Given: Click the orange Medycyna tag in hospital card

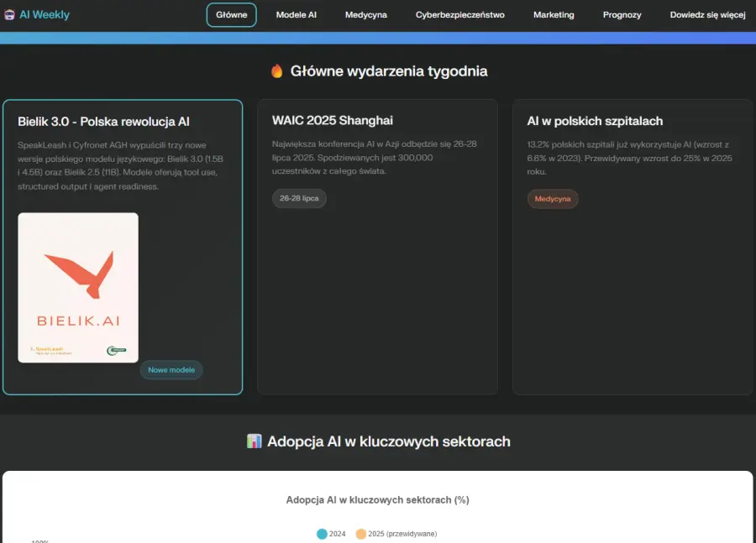Looking at the screenshot, I should [553, 199].
